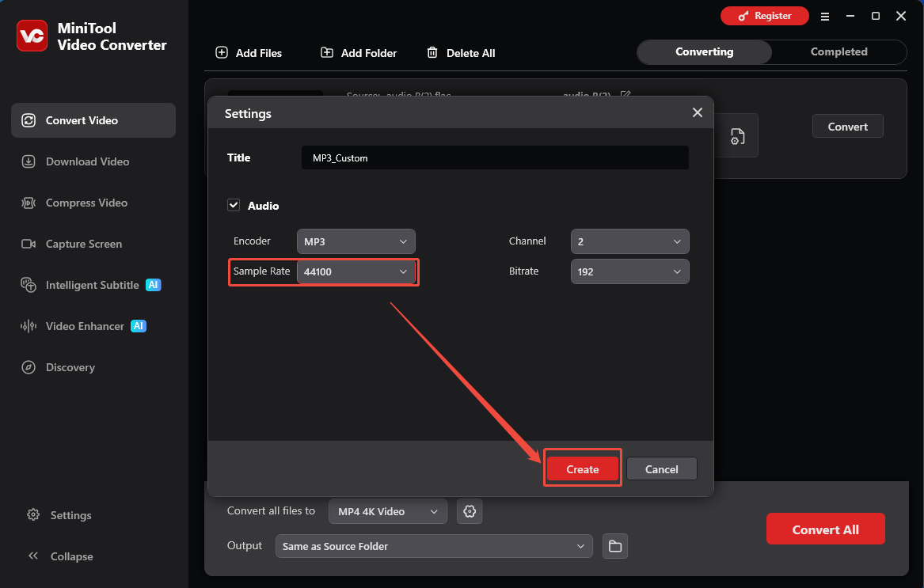
Task: Open the Channel dropdown set to 2
Action: click(629, 241)
